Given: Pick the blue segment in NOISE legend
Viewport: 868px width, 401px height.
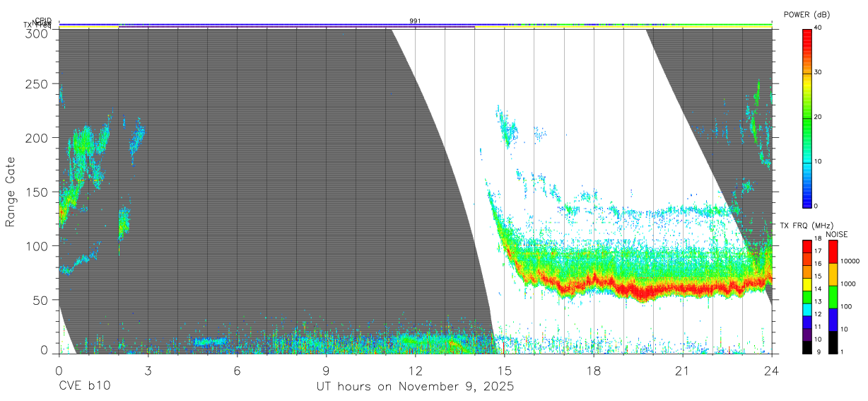Looking at the screenshot, I should tap(833, 320).
